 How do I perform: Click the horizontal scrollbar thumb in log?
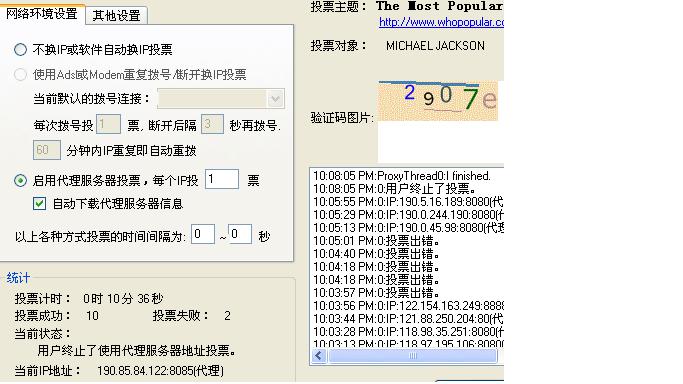coord(413,356)
